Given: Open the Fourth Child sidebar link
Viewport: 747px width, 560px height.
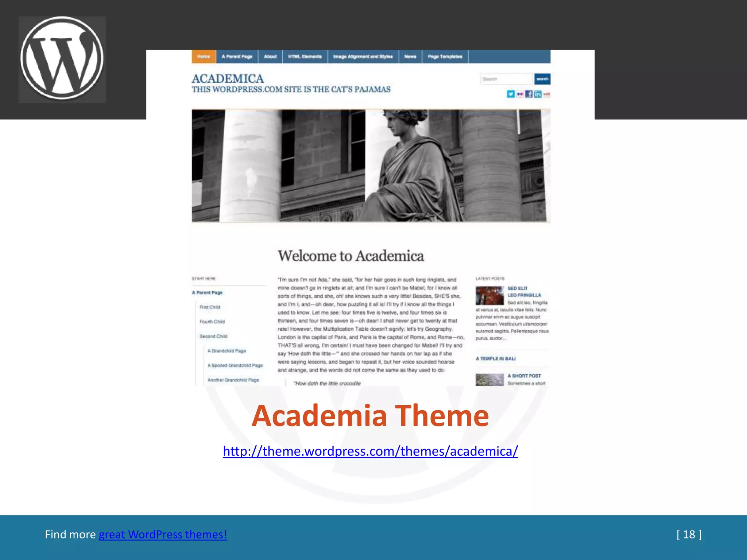Looking at the screenshot, I should 212,322.
